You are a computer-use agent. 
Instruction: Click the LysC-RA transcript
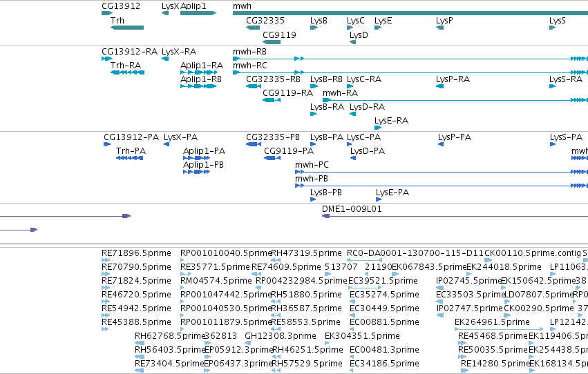click(x=350, y=86)
